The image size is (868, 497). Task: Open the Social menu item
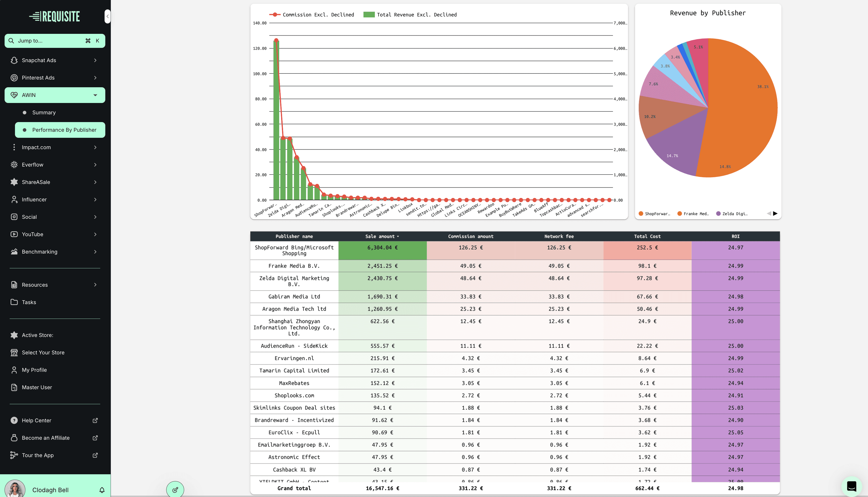pyautogui.click(x=55, y=217)
